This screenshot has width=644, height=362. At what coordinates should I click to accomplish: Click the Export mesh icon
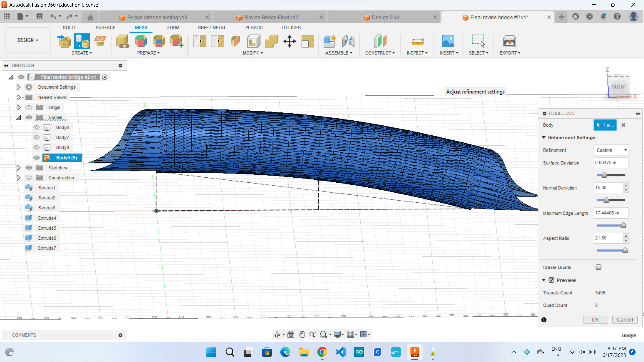[509, 41]
